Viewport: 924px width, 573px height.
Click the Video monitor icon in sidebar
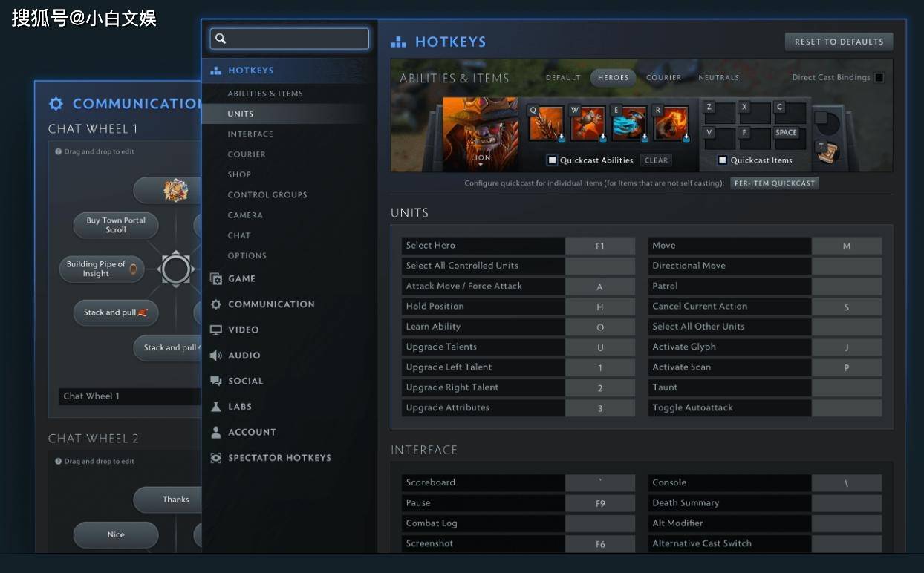click(x=215, y=330)
